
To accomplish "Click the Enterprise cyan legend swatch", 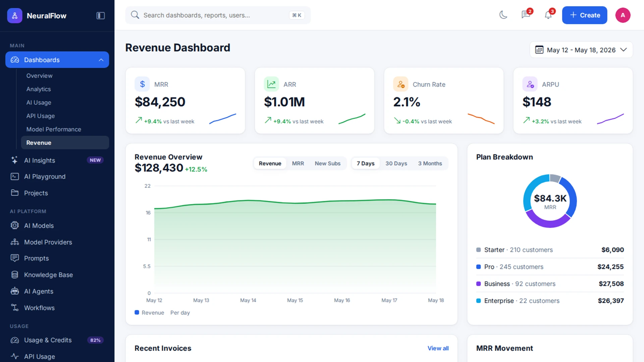I will (479, 301).
